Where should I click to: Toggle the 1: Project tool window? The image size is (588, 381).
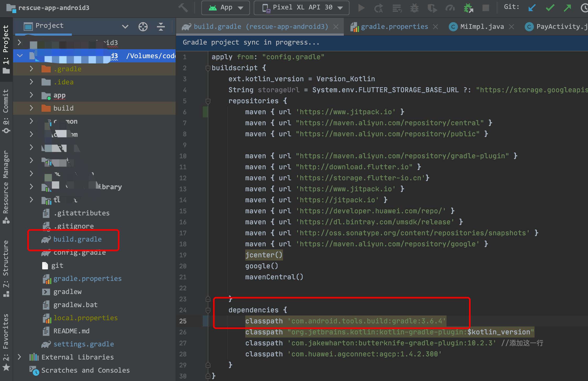click(6, 49)
